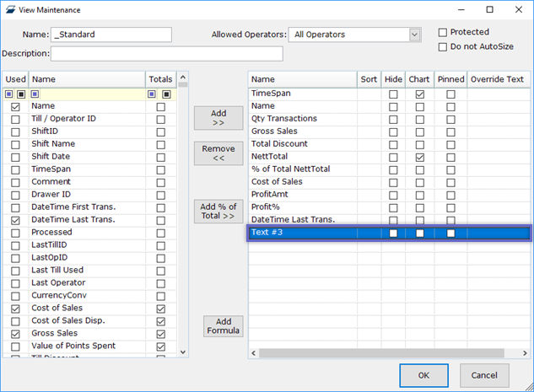Open the Allowed Operators dropdown

[414, 35]
